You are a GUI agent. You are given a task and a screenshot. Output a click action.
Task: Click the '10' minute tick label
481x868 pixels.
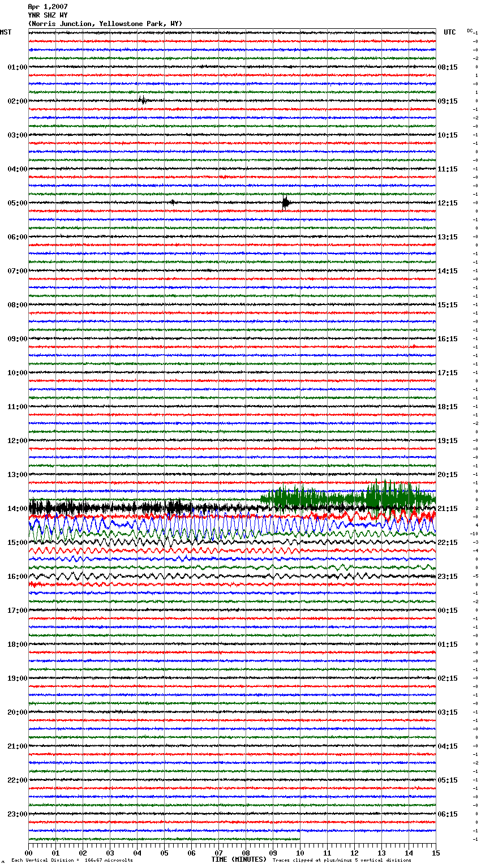(300, 853)
